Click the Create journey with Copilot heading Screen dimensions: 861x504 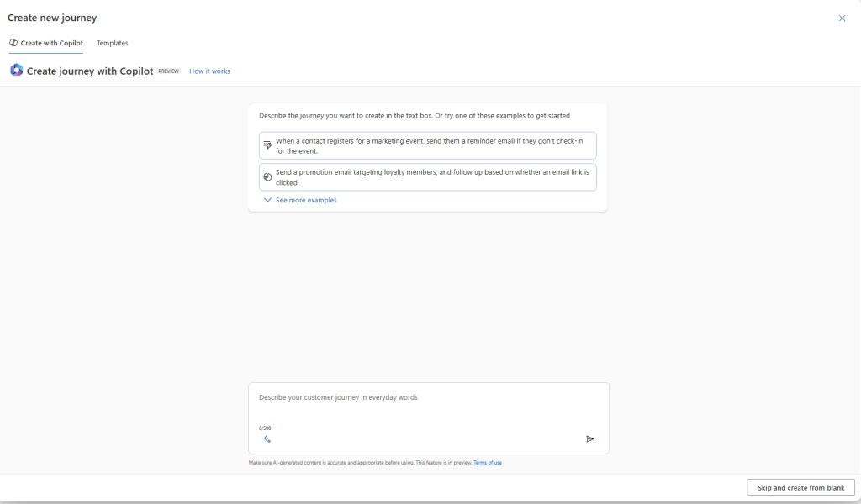(x=90, y=71)
